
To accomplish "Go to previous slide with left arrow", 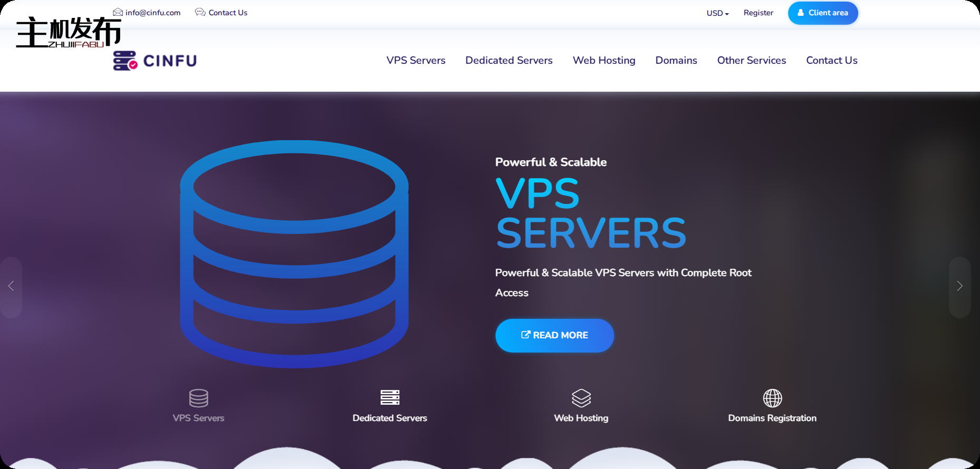I will (11, 286).
